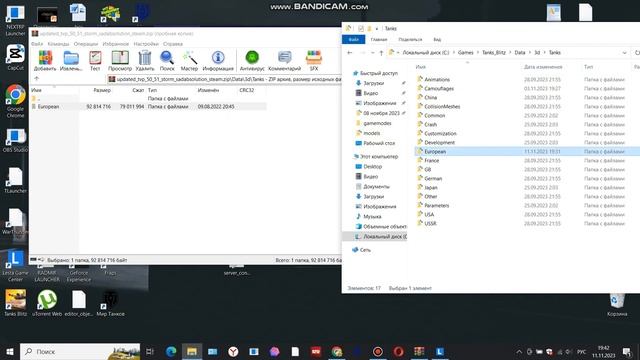This screenshot has width=640, height=360.
Task: Click the Delete (Удалить) trash icon
Action: coord(144,61)
